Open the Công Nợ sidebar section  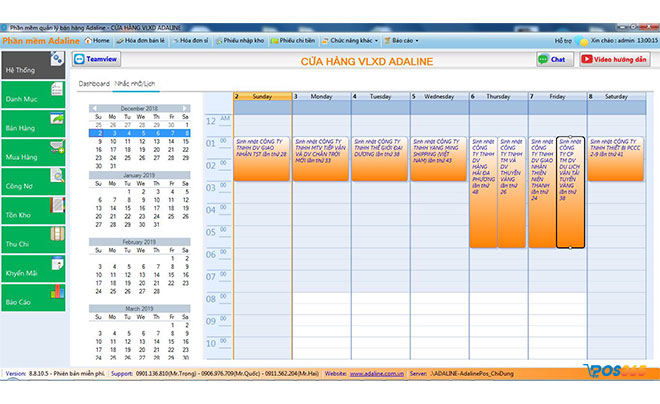coord(33,182)
